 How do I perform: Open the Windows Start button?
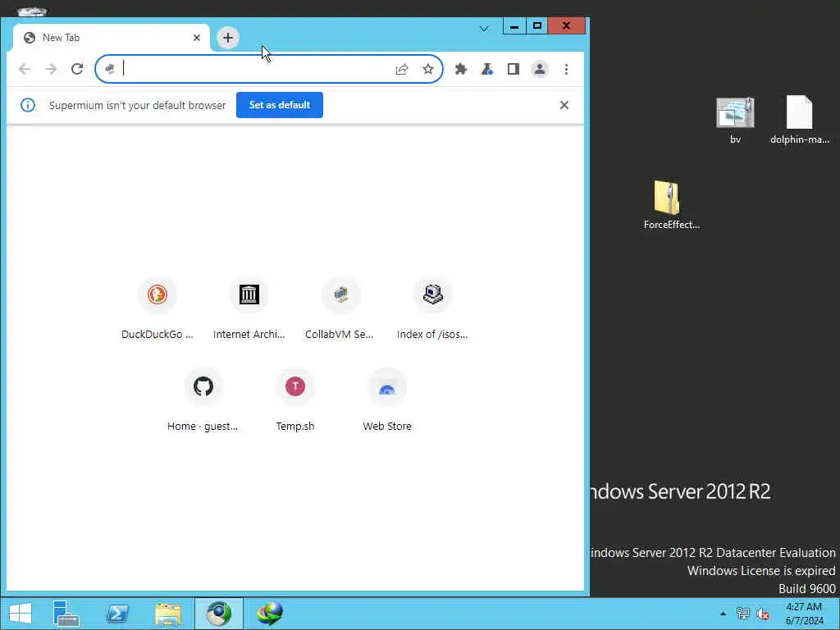[21, 614]
